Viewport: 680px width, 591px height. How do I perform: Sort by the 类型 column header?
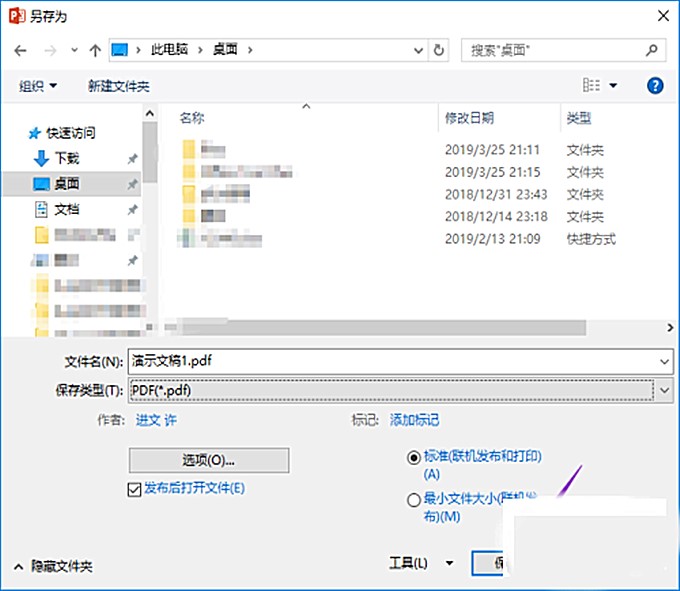[x=579, y=118]
